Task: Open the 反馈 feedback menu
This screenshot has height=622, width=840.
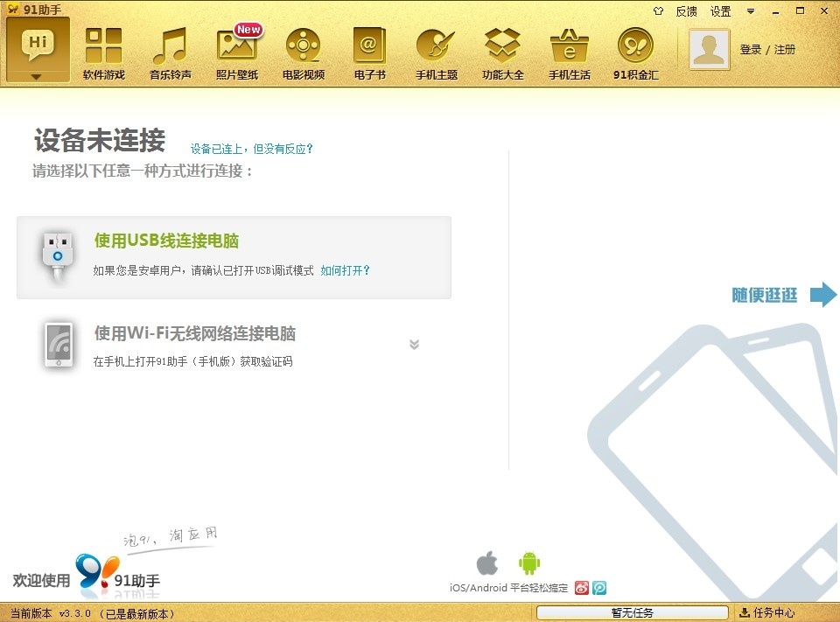Action: pos(686,11)
